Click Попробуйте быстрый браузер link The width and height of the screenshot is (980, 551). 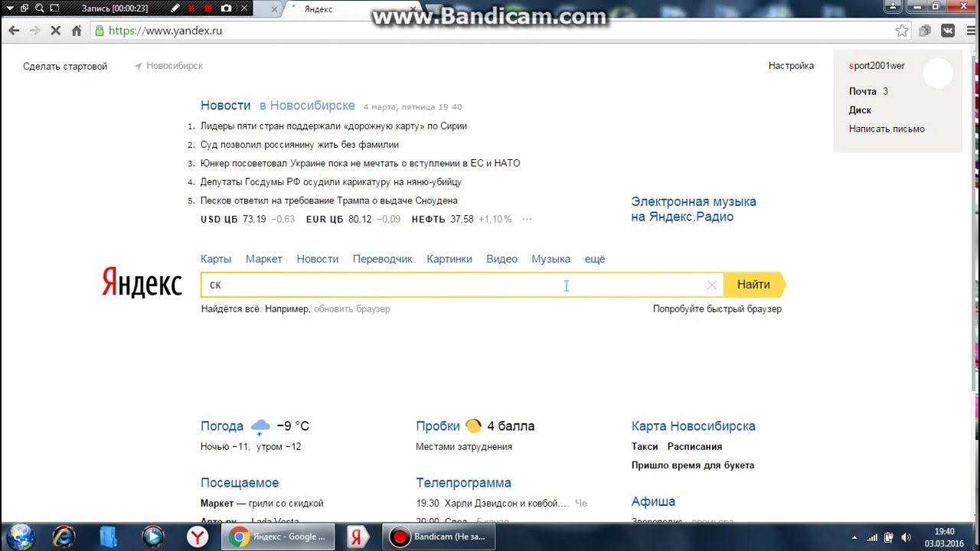[717, 309]
